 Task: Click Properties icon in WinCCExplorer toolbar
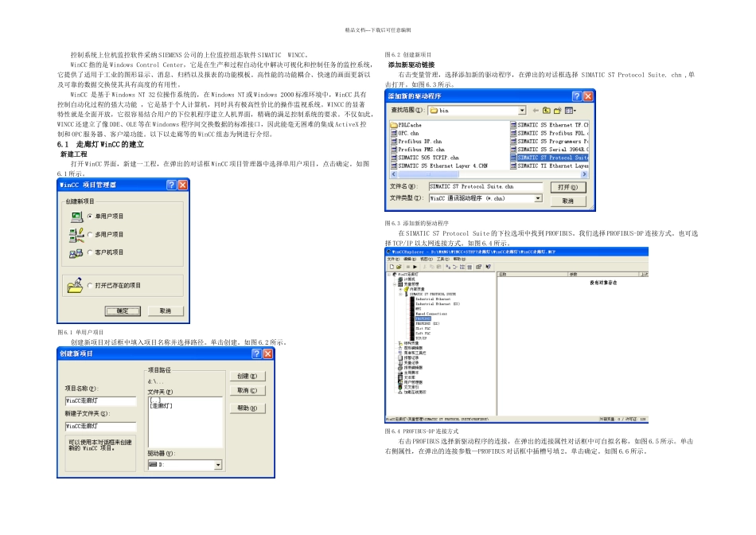[x=479, y=267]
